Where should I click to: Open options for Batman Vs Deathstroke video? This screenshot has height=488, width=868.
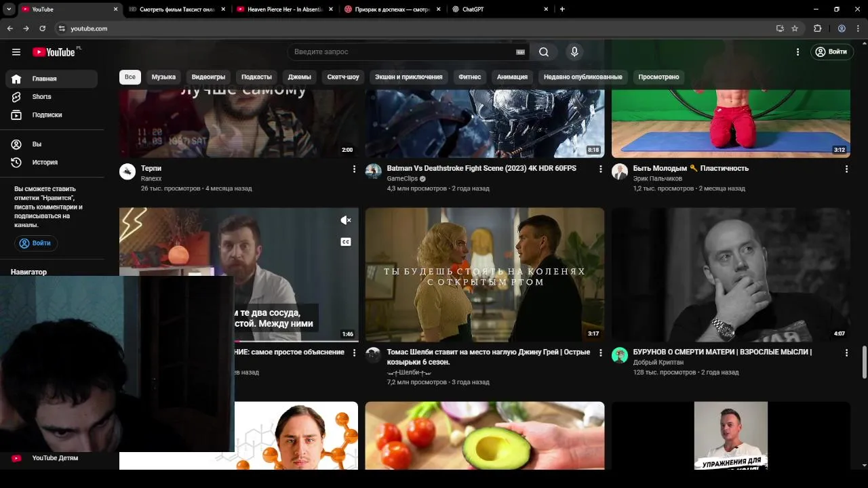[600, 169]
